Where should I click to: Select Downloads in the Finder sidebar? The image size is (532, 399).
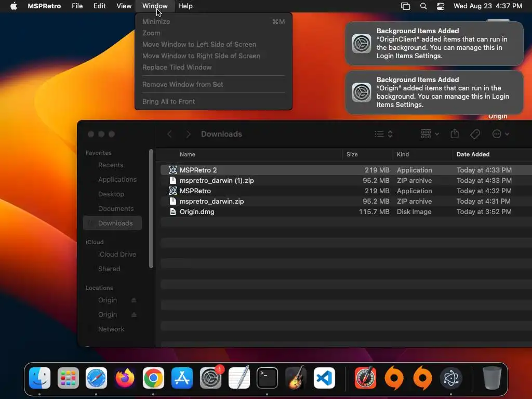click(x=112, y=223)
